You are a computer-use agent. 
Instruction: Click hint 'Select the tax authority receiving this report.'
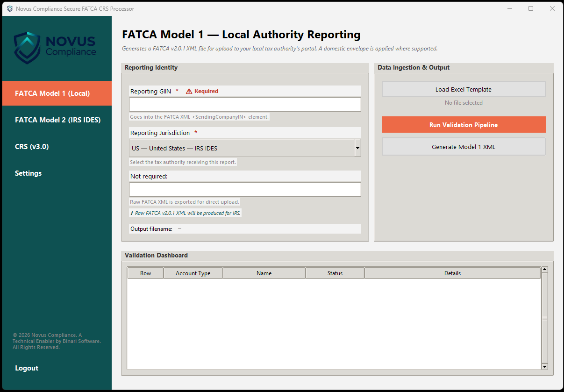pyautogui.click(x=183, y=162)
